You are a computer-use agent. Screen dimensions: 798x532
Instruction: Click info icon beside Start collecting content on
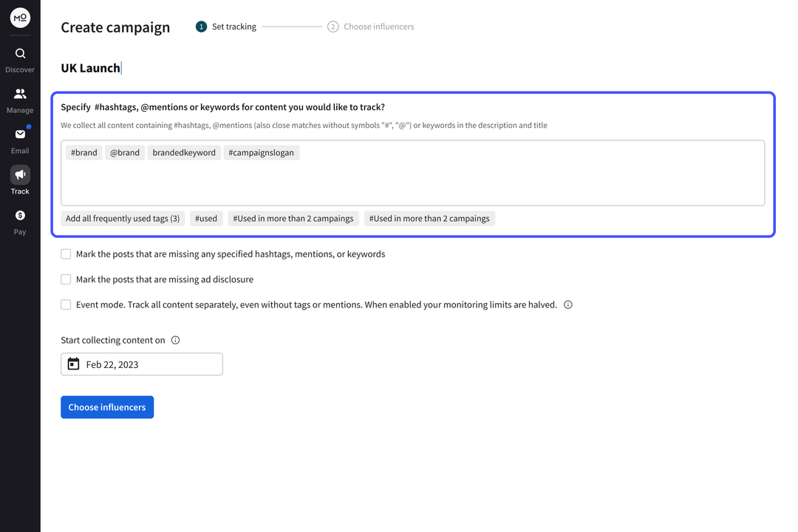(175, 340)
